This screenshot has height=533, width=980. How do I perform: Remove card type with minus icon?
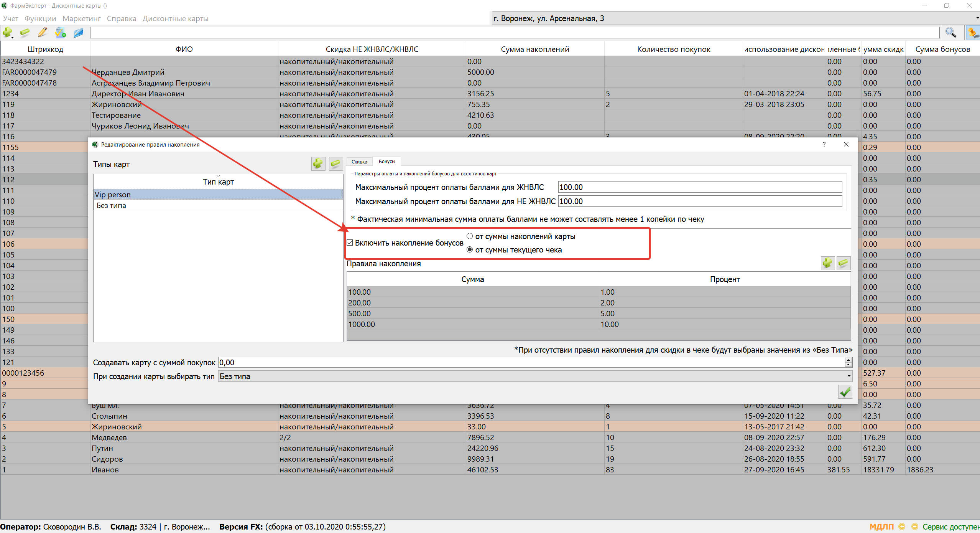(335, 164)
